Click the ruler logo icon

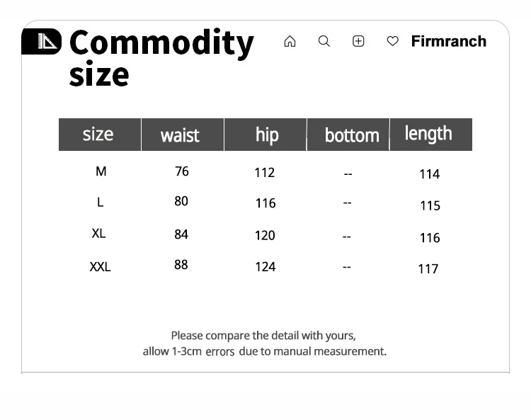42,42
